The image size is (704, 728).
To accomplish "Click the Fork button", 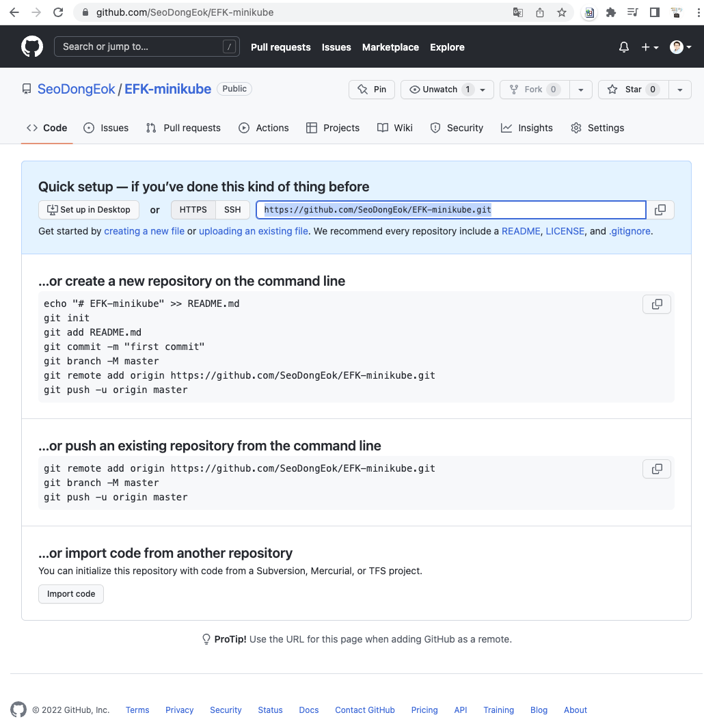I will (535, 90).
